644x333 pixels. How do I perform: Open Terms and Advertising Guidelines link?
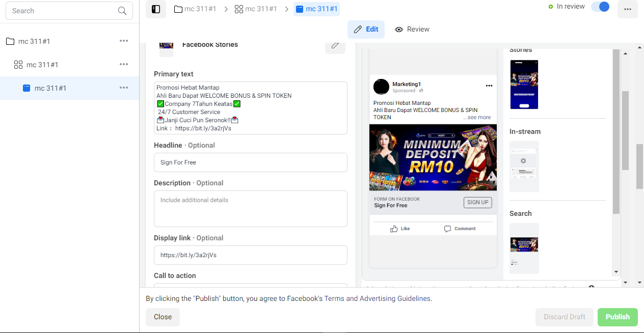(378, 298)
